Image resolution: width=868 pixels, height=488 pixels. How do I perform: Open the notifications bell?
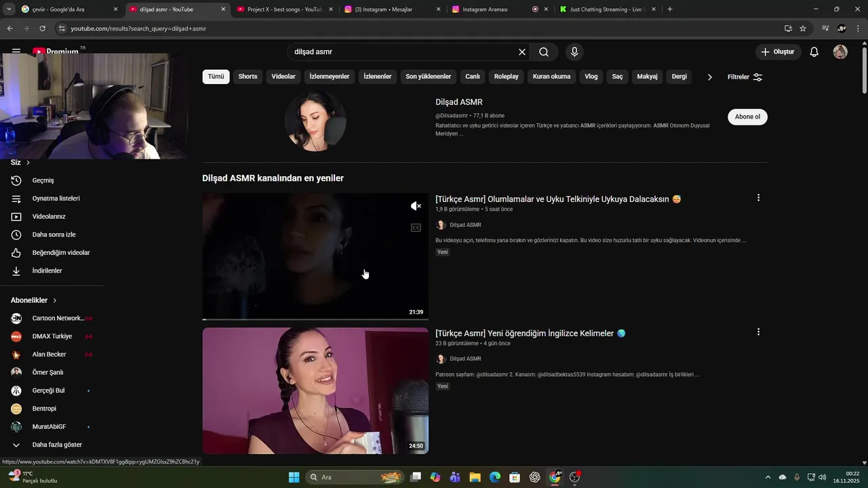(x=814, y=52)
